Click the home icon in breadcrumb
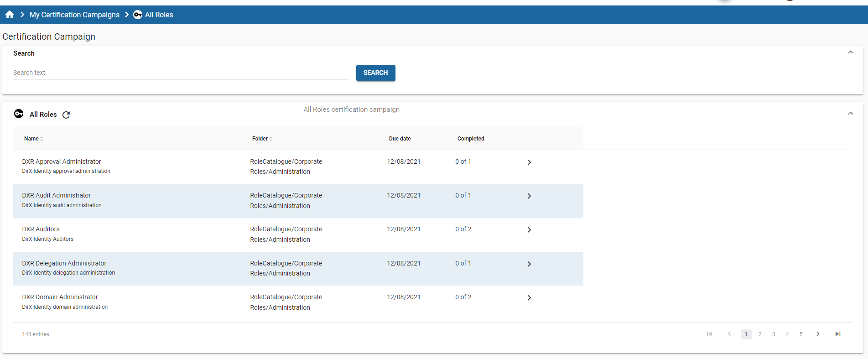The height and width of the screenshot is (359, 868). click(x=10, y=15)
